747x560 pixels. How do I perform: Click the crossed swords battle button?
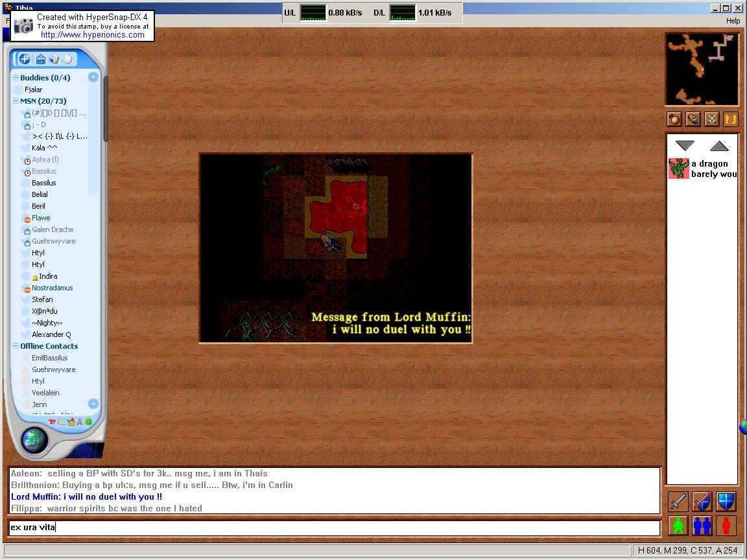712,119
